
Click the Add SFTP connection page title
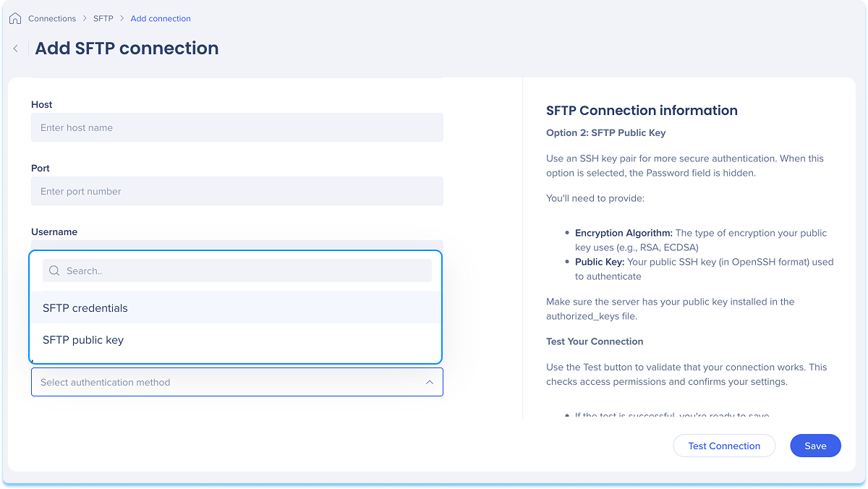127,48
